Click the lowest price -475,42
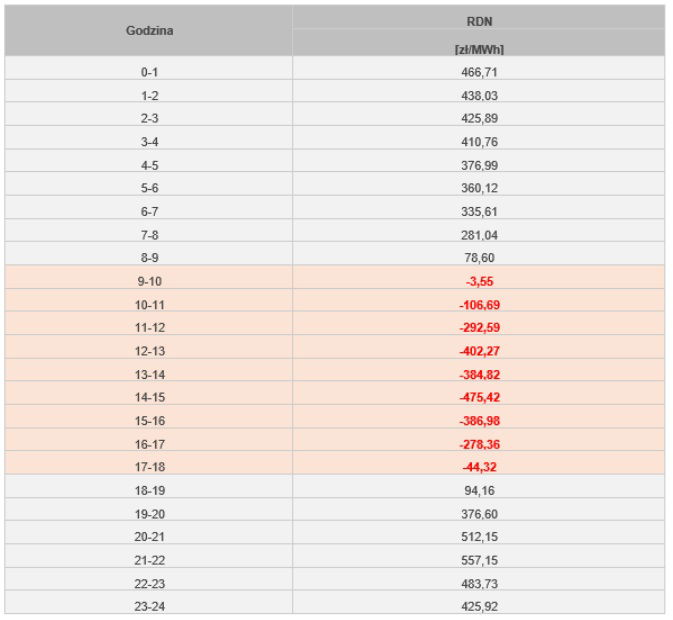 (478, 397)
